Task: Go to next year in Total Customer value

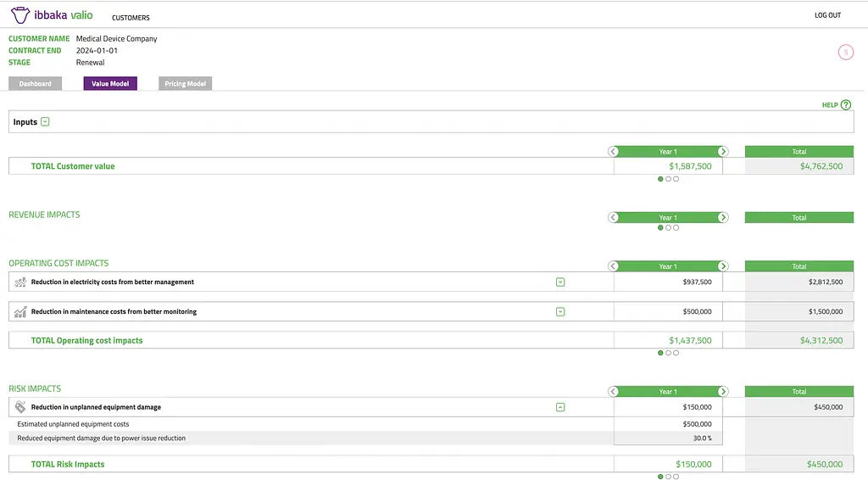Action: click(x=722, y=152)
